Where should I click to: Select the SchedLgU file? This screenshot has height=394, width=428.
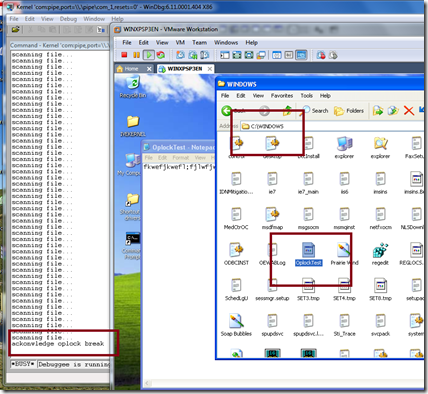[236, 289]
